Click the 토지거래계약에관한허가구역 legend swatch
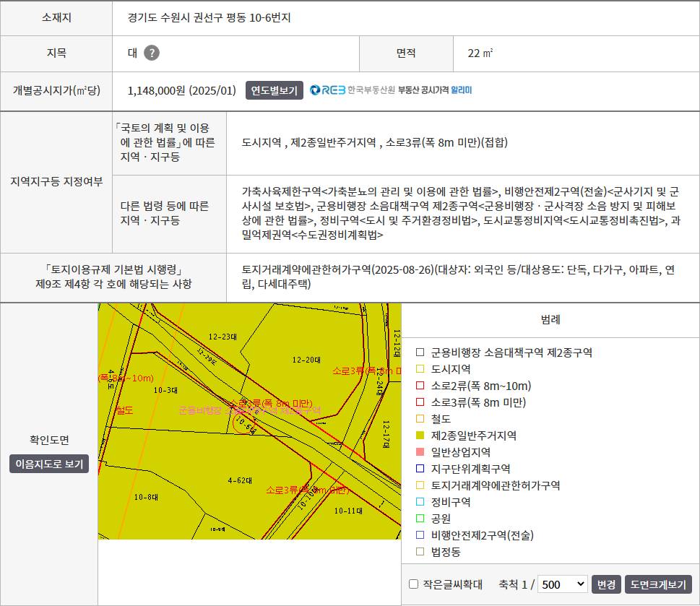 (420, 485)
